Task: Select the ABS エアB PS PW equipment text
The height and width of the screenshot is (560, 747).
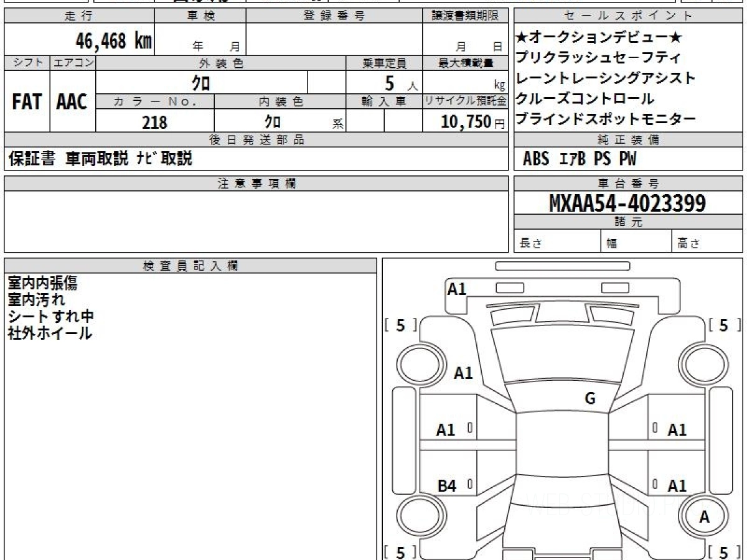Action: point(580,159)
